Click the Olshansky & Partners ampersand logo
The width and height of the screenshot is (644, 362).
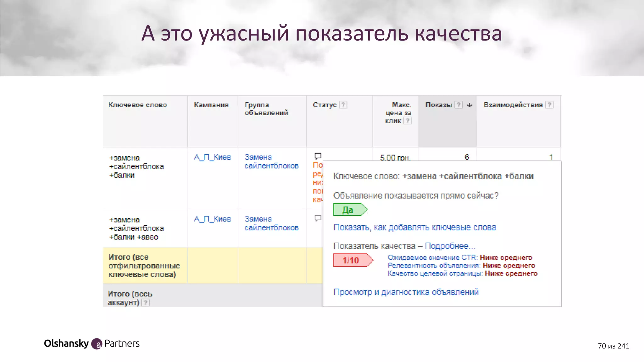point(97,344)
